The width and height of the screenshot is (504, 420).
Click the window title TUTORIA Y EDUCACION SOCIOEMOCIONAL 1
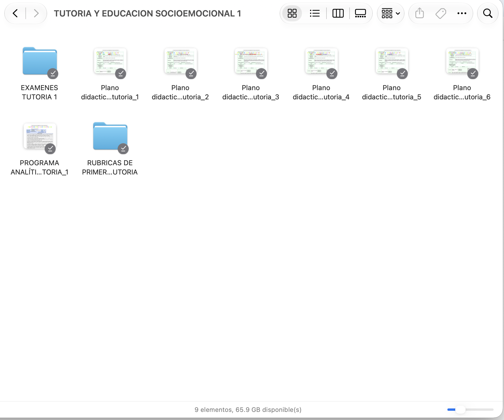(148, 13)
